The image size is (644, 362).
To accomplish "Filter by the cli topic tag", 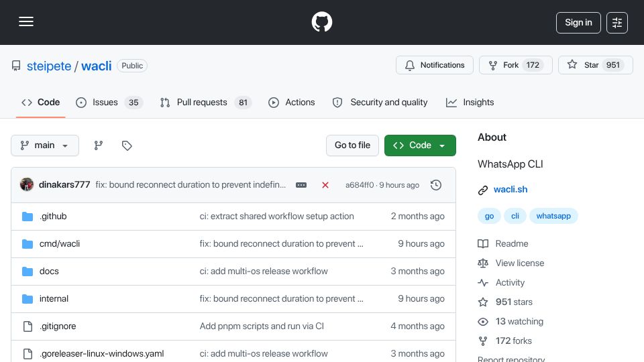I will tap(515, 217).
